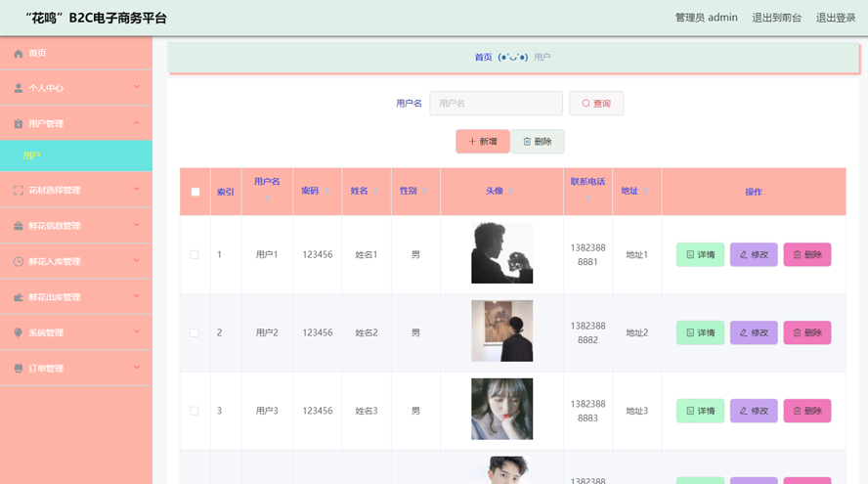Viewport: 868px width, 484px height.
Task: Open the 首页 breadcrumb link
Action: coord(483,58)
